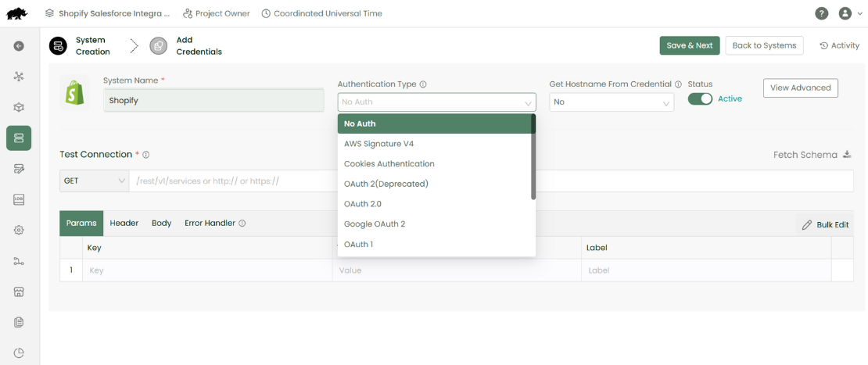Click the View Advanced button

[801, 88]
